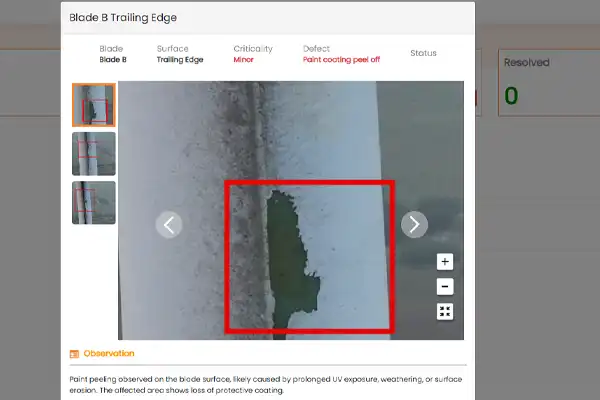The width and height of the screenshot is (600, 400).
Task: Zoom in with the plus button
Action: 445,262
